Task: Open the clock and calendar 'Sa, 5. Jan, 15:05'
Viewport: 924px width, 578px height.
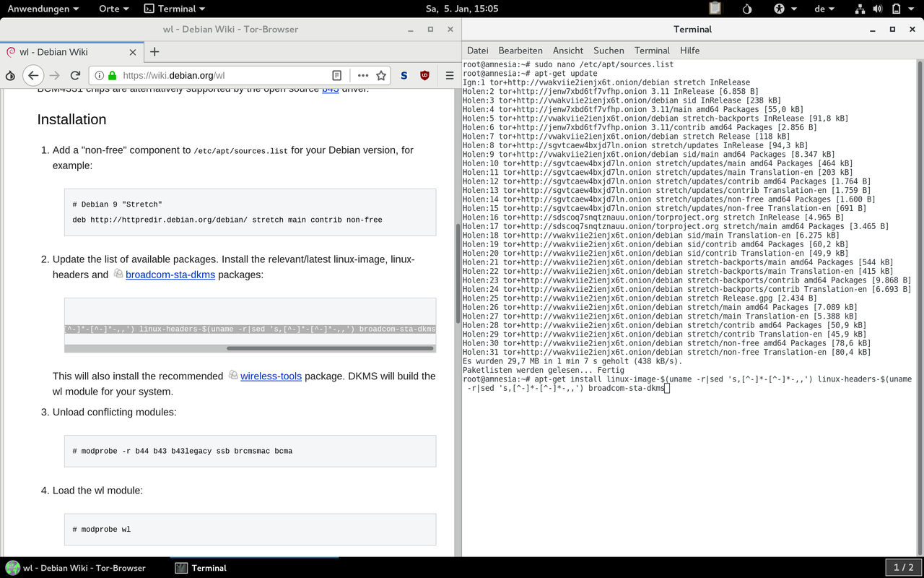Action: click(462, 9)
